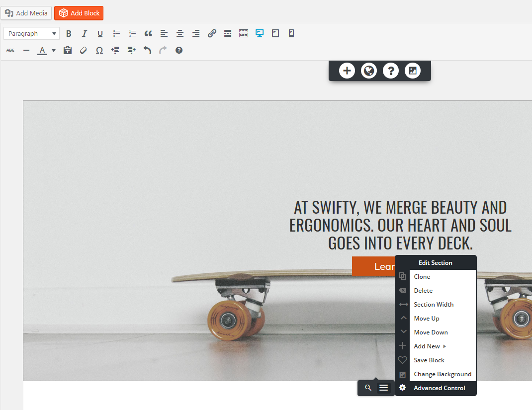
Task: Click the orange Add Block button
Action: (79, 13)
